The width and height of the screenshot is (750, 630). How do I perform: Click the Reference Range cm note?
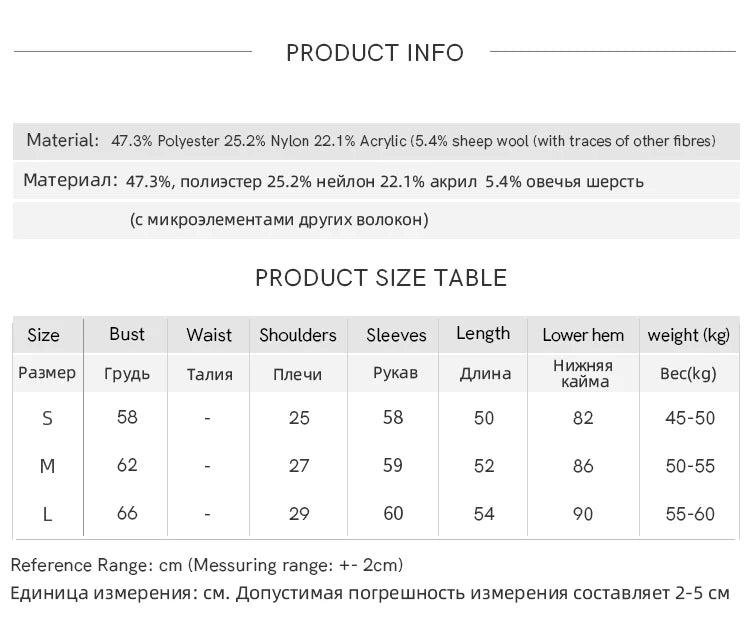click(x=207, y=566)
